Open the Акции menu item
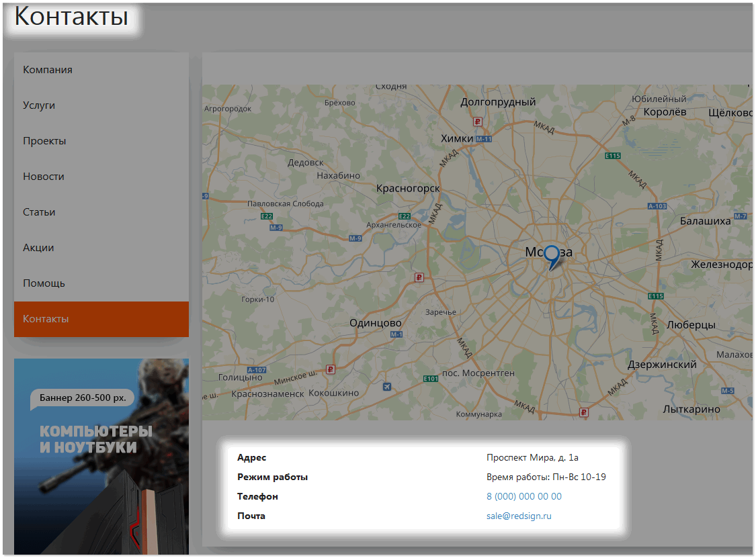This screenshot has width=756, height=558. [101, 248]
